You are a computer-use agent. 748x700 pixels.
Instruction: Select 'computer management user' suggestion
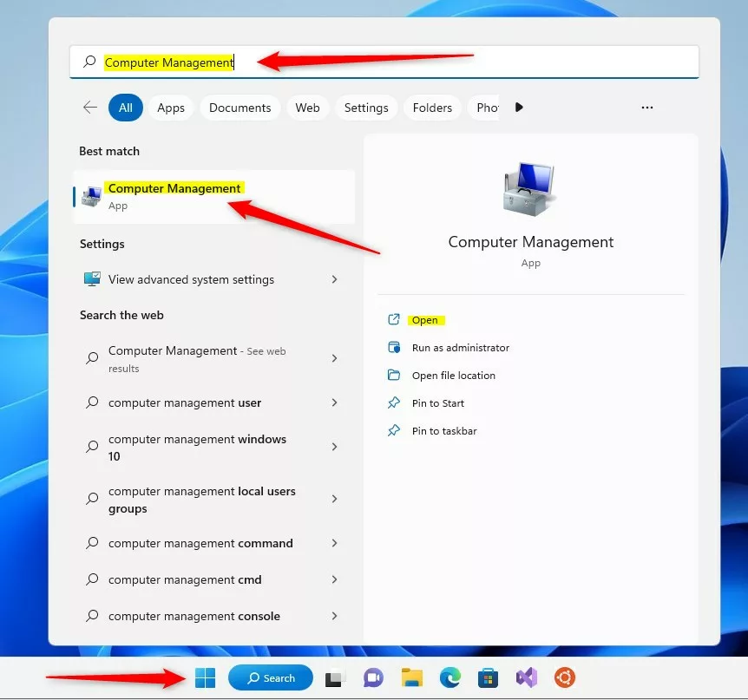click(213, 403)
